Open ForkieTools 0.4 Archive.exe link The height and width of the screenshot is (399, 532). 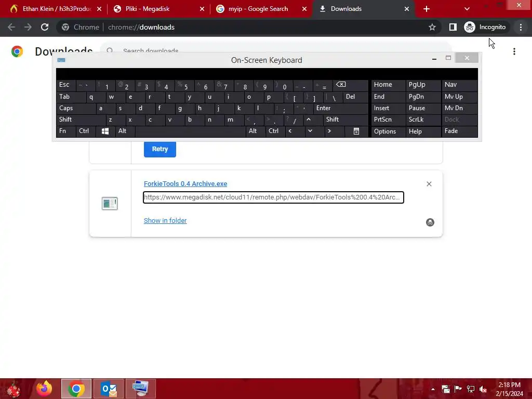pos(185,183)
